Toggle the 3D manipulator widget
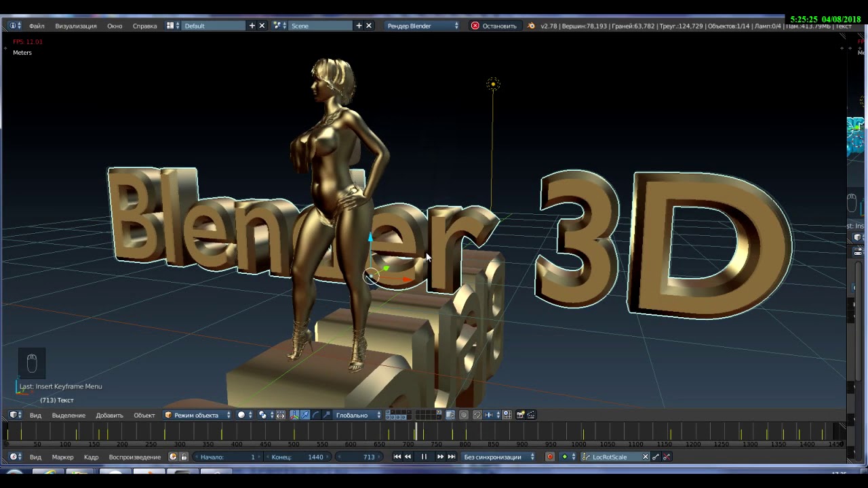Screen dimensions: 868x488 [x=294, y=415]
